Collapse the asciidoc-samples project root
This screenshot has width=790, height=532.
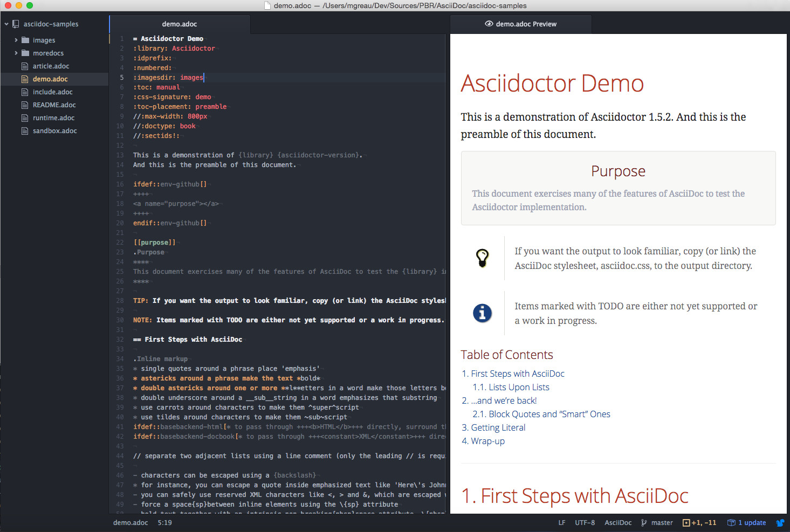point(6,24)
